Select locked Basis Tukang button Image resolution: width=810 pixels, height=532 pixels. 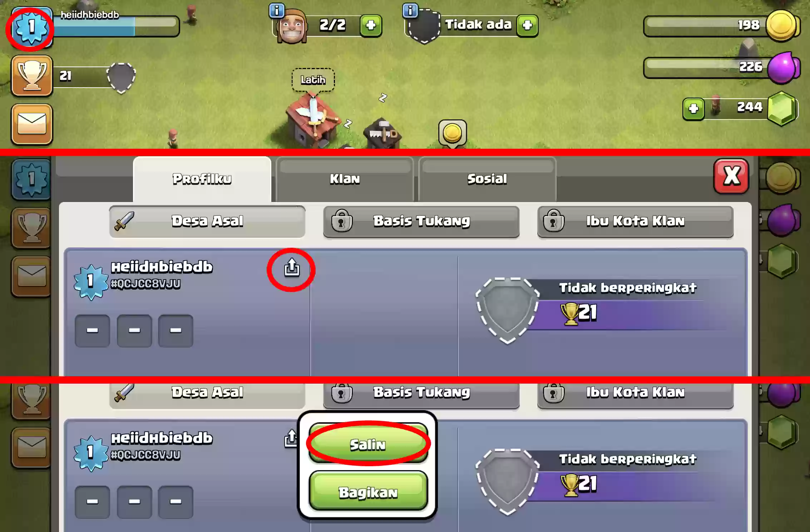[x=421, y=222]
